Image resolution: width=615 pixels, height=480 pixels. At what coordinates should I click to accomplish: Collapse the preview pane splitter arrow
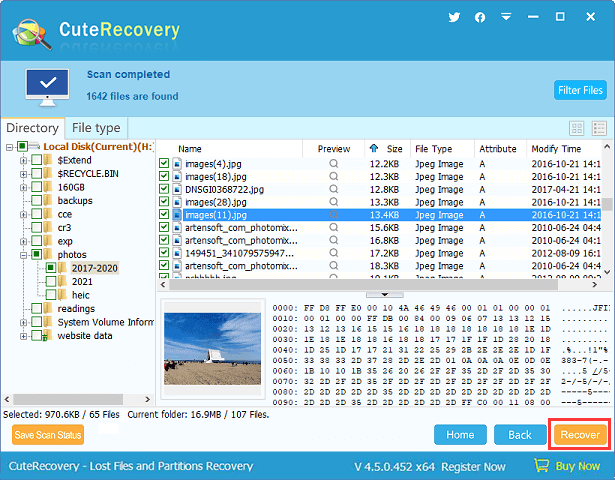(384, 295)
